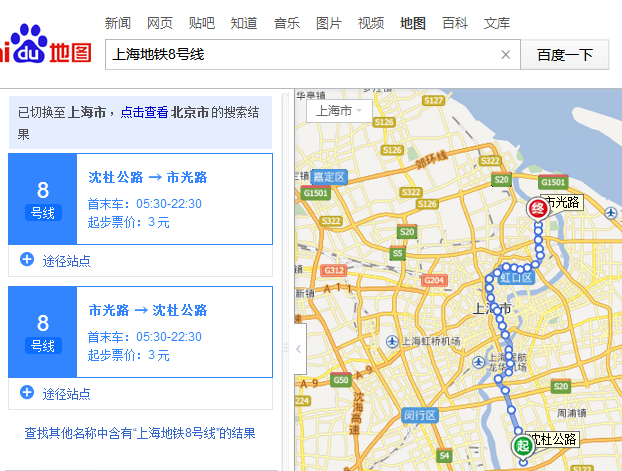Click 查找其他名称中含有上海地铁8号线的结果 link
Viewport: 622px width, 471px height.
tap(140, 433)
